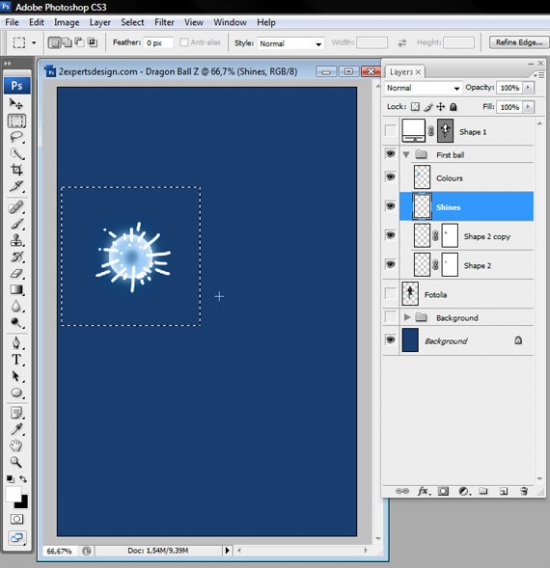Toggle lock all

(x=453, y=106)
